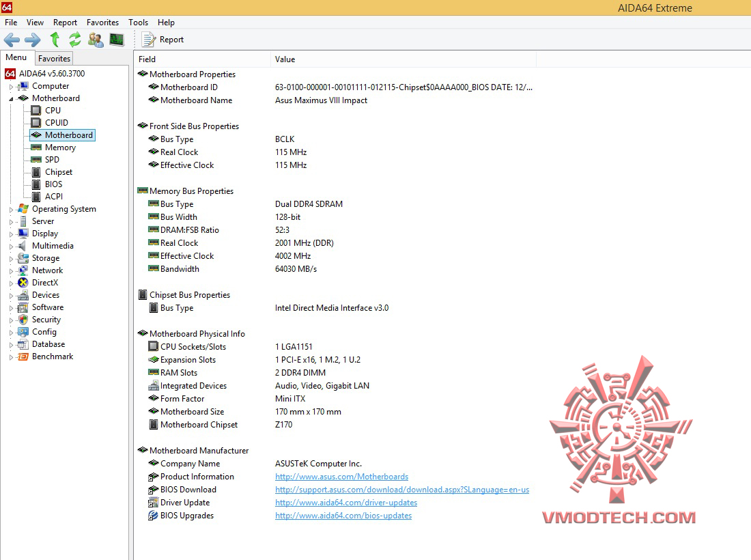Open the asus.com/Motherboards product link
Image resolution: width=751 pixels, height=560 pixels.
click(341, 477)
